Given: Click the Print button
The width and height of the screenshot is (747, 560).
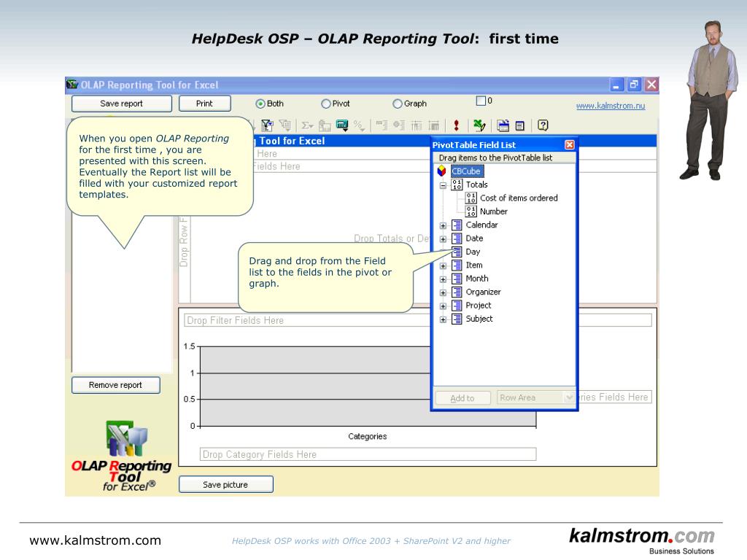Looking at the screenshot, I should pos(204,104).
